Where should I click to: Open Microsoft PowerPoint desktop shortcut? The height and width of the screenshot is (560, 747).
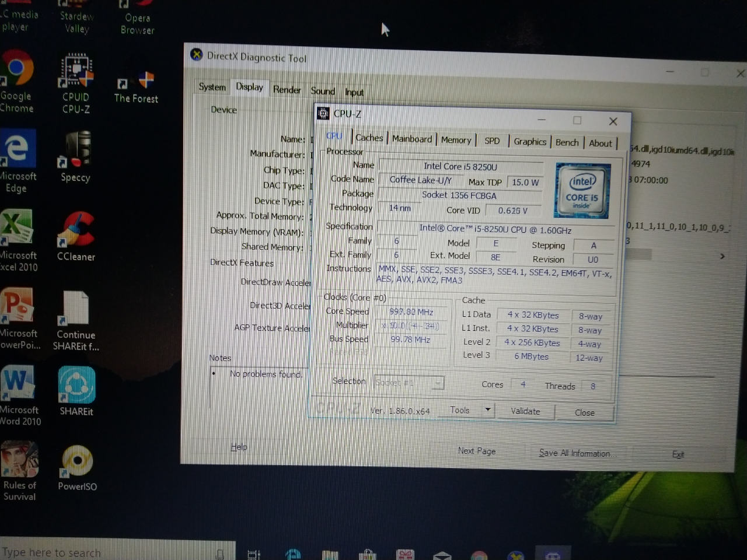pyautogui.click(x=19, y=318)
